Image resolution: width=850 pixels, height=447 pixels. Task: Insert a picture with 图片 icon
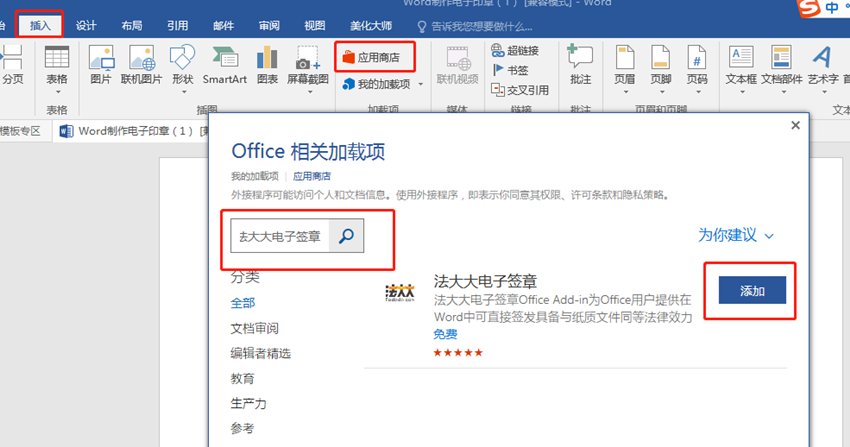[101, 65]
